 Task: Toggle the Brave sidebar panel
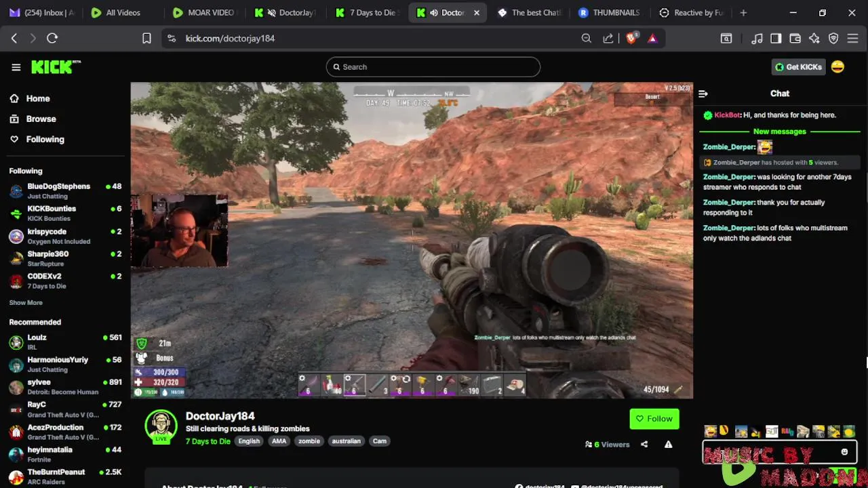(x=776, y=39)
